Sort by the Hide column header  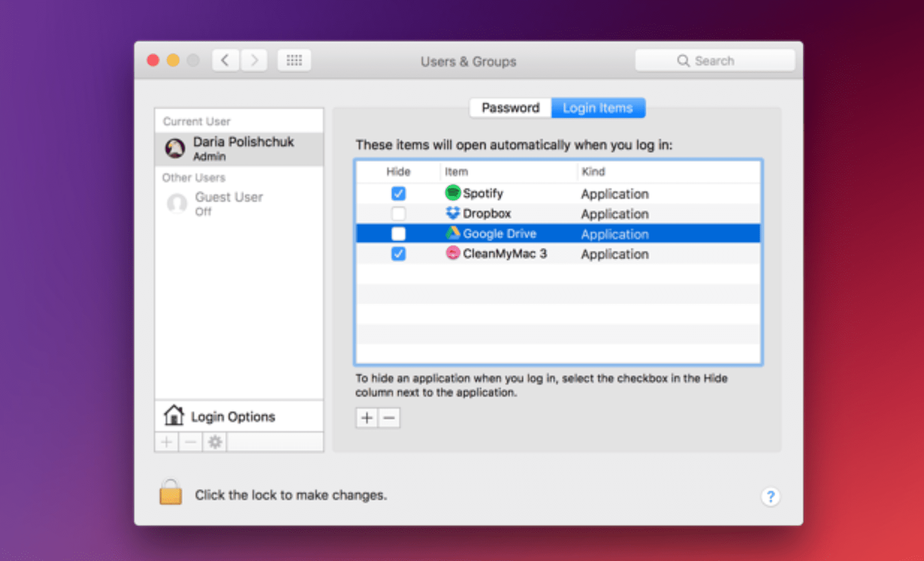pos(398,172)
